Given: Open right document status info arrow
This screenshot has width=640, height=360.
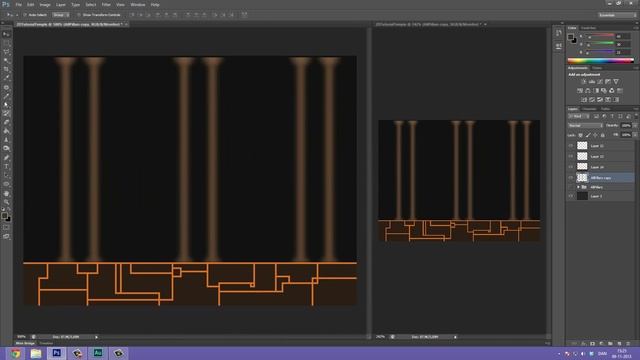Looking at the screenshot, I should 456,337.
